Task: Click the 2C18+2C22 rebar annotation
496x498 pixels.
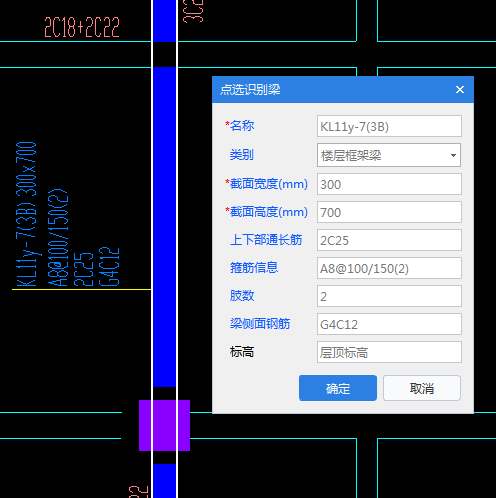Action: pos(82,27)
